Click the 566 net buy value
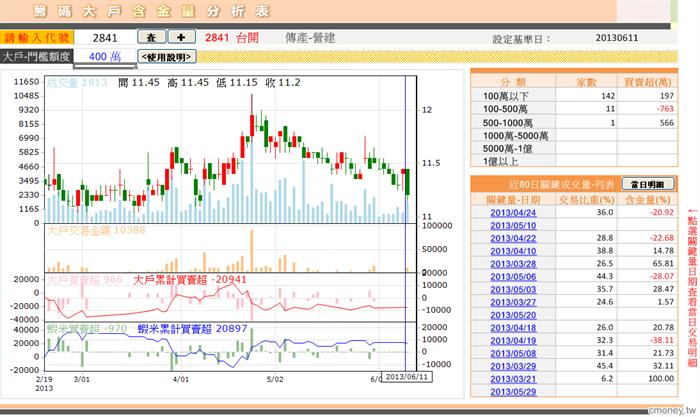This screenshot has height=417, width=700. pos(667,122)
